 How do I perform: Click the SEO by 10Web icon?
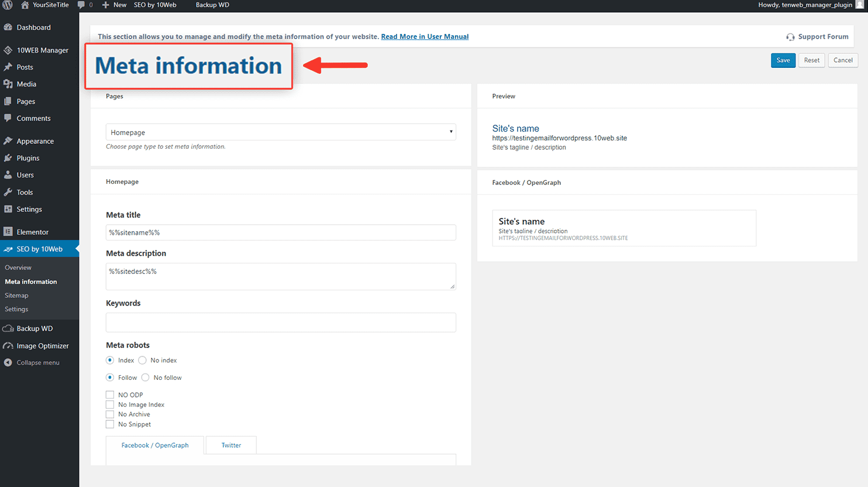8,249
